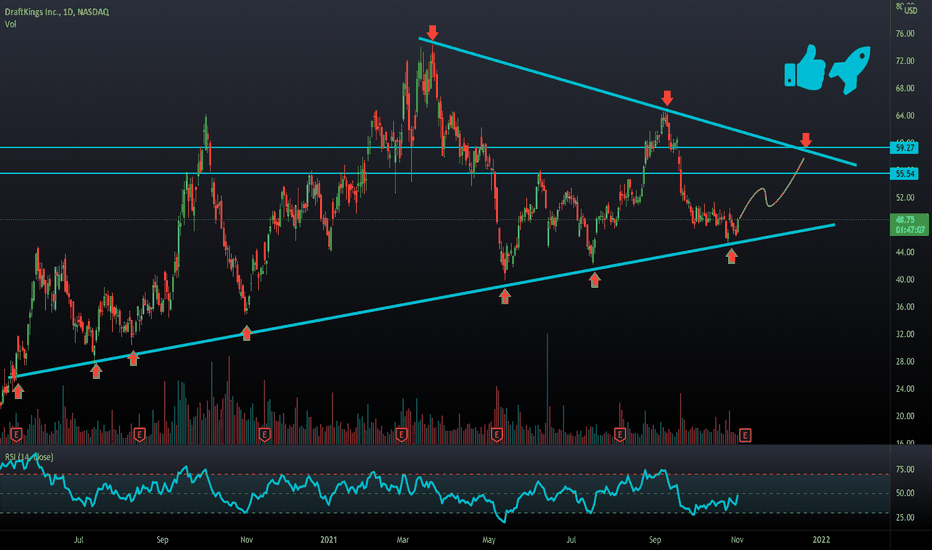Click the rocket sticker on the chart

[x=851, y=70]
